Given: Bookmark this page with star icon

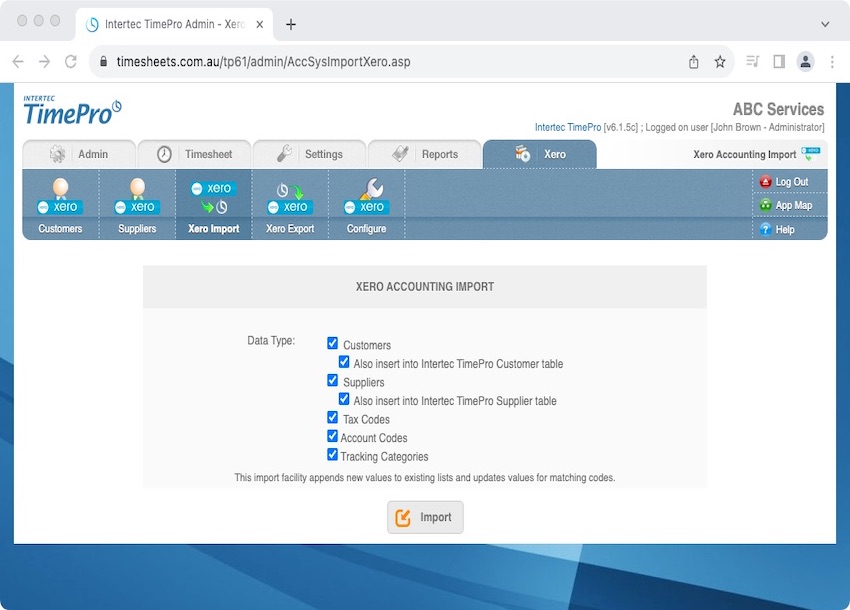Looking at the screenshot, I should pyautogui.click(x=719, y=62).
